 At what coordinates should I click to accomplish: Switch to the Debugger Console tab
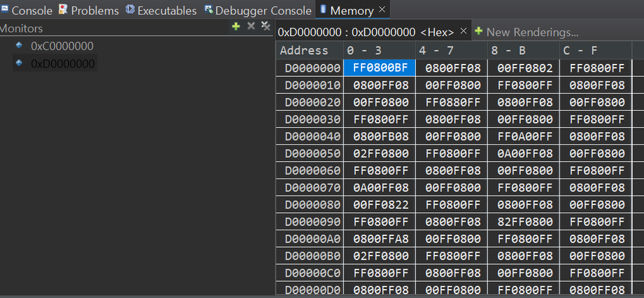(258, 10)
